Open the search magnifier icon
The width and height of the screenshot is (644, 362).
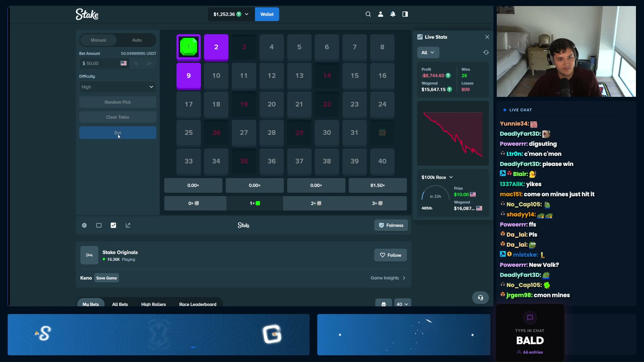click(x=368, y=14)
